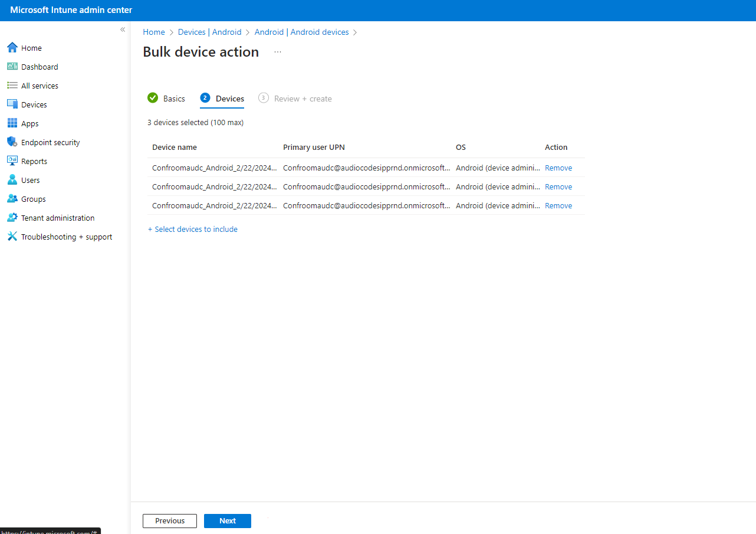
Task: Select the Devices step tab
Action: 222,99
